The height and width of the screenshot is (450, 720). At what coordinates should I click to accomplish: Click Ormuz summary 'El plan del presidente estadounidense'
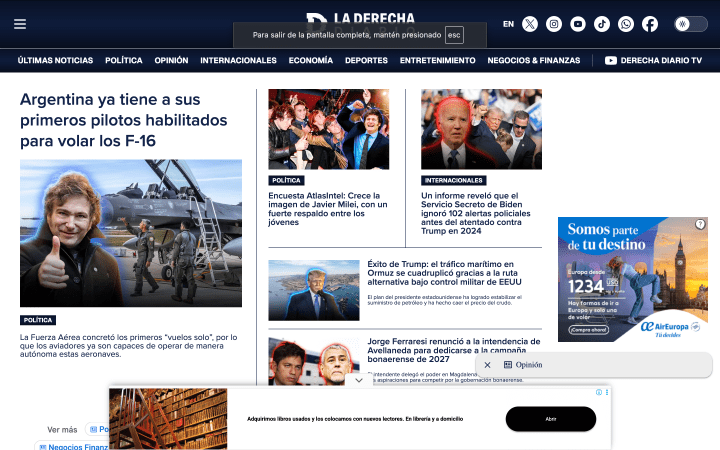[444, 300]
